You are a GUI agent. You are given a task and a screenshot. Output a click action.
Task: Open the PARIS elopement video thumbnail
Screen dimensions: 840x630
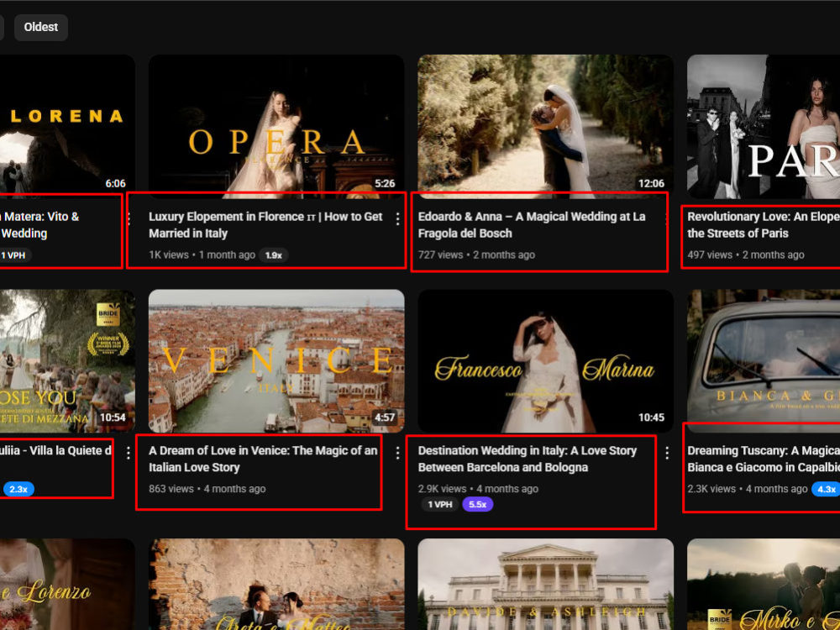pyautogui.click(x=764, y=127)
